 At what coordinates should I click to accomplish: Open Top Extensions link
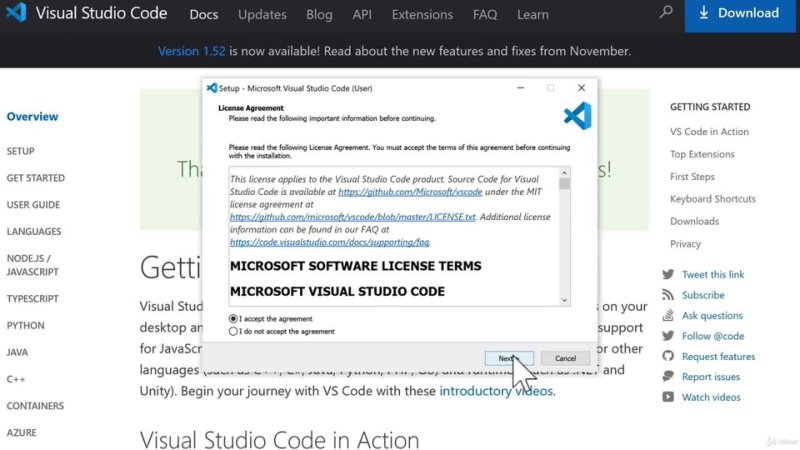click(x=702, y=154)
